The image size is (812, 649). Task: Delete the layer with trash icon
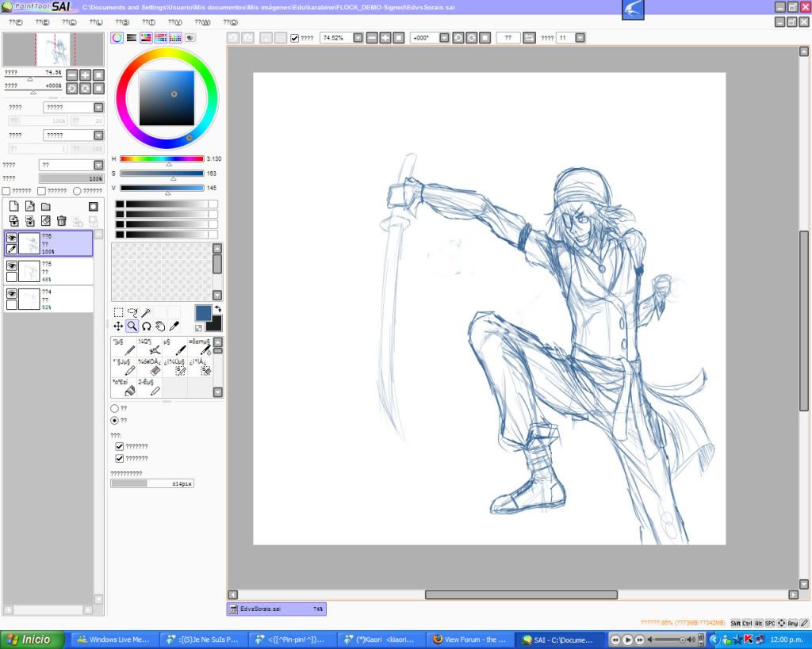pos(62,221)
